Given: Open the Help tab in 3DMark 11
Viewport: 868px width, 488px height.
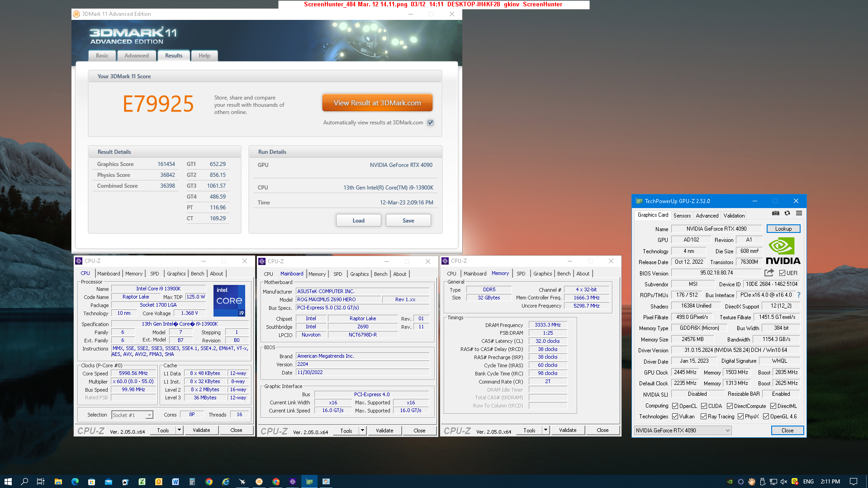Looking at the screenshot, I should (x=204, y=56).
